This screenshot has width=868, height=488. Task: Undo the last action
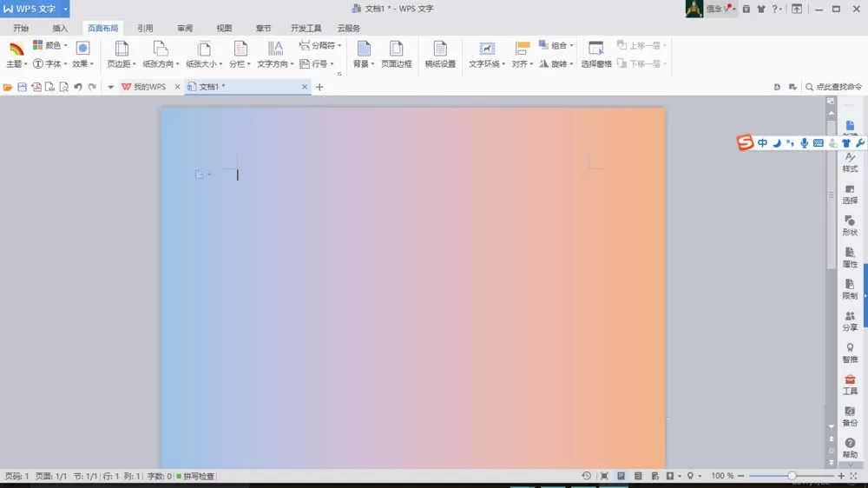78,87
